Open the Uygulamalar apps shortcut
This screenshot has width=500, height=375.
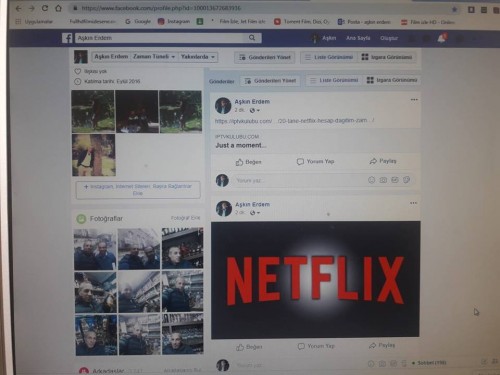click(34, 21)
